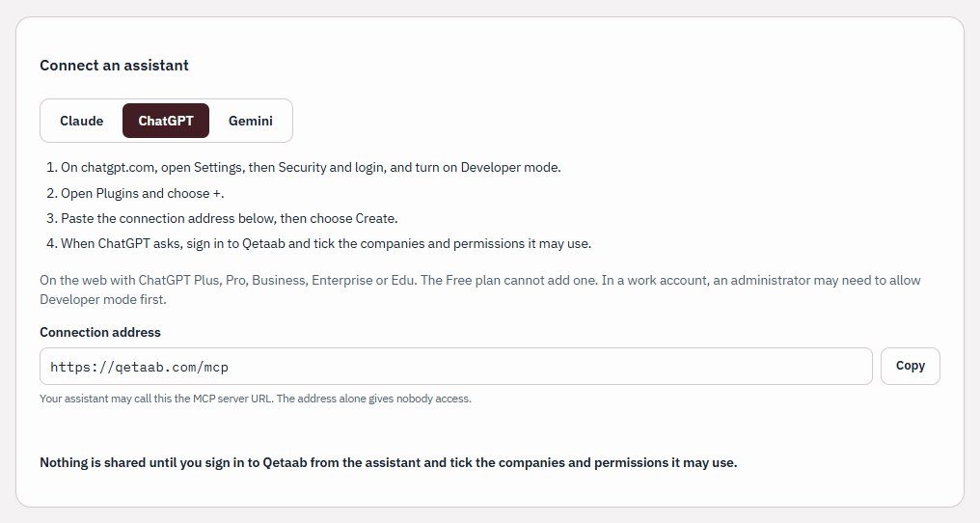Click the 'Connect an assistant' heading
Screen dimensions: 980x523
point(115,65)
